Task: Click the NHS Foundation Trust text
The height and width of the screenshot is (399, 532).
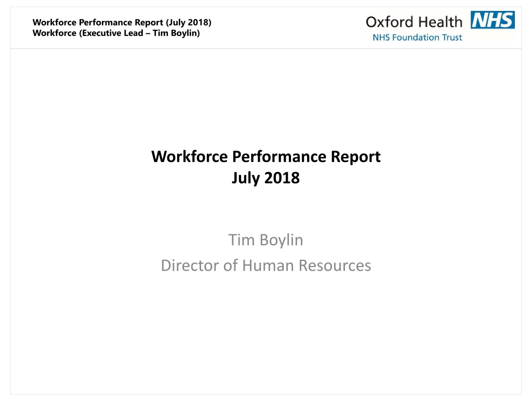Action: coord(417,37)
